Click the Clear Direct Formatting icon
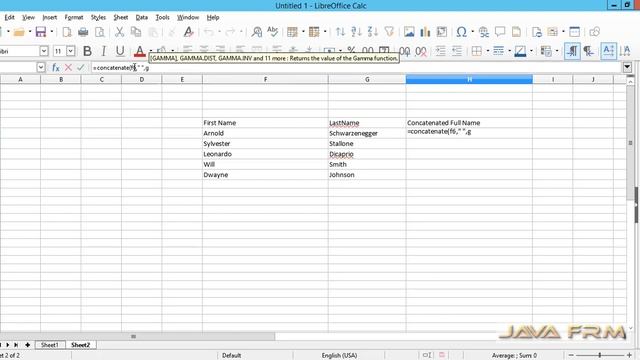The image size is (640, 360). point(188,32)
